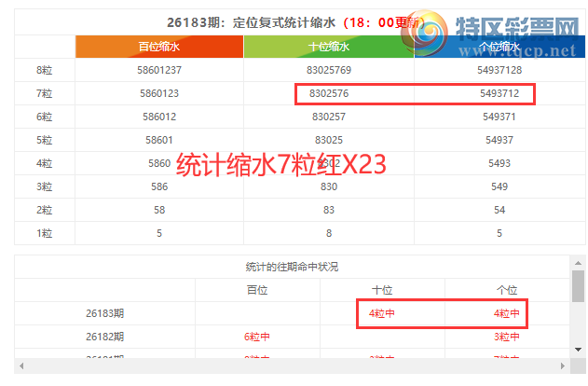This screenshot has width=588, height=386.
Task: Click the 7粒 row label
Action: (x=44, y=93)
